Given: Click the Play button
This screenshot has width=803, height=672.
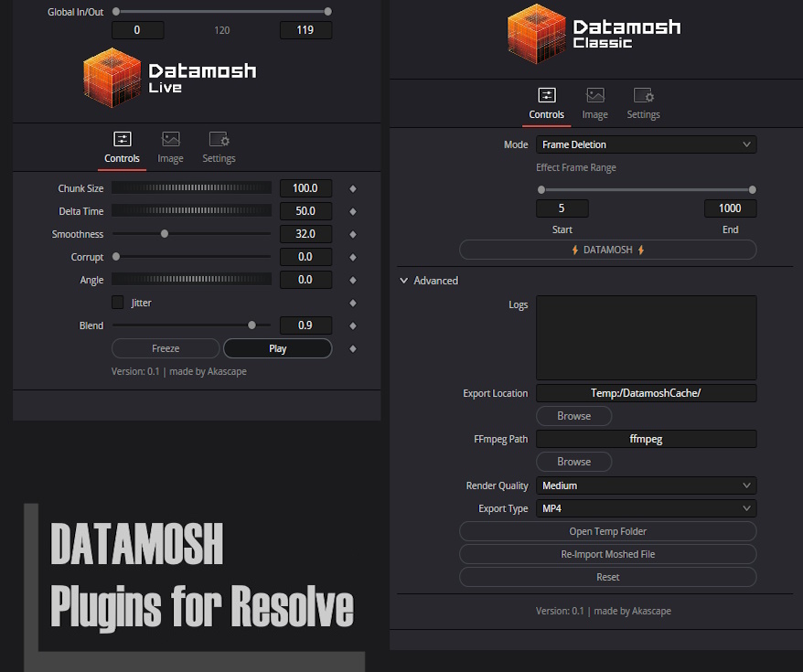Looking at the screenshot, I should (277, 348).
